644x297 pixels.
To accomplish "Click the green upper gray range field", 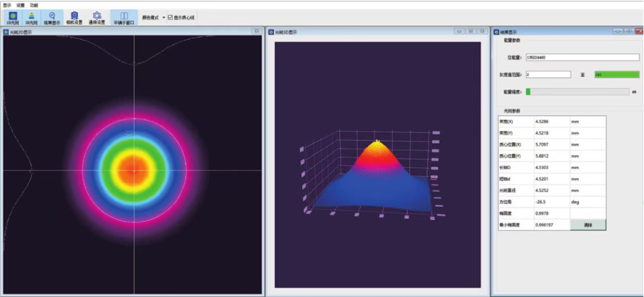I will [611, 74].
